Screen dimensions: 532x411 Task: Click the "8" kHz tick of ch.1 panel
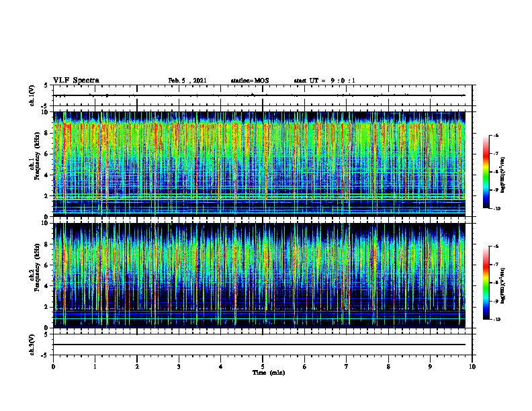46,133
